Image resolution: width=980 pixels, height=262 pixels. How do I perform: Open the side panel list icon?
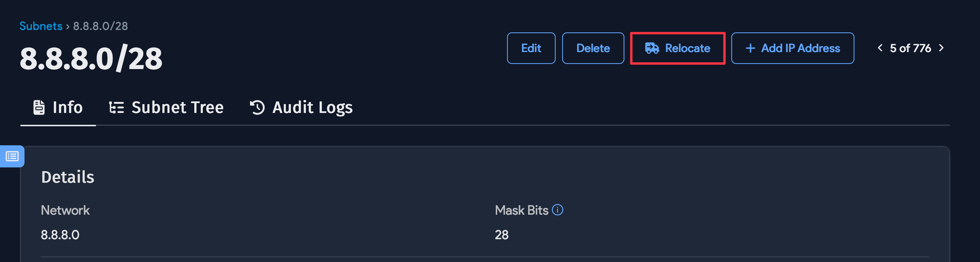(x=12, y=156)
